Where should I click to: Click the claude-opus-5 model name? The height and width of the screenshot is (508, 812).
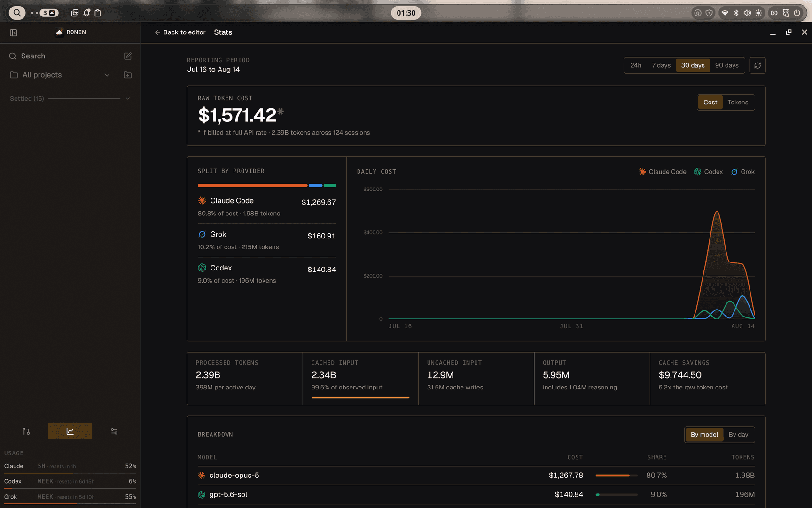(x=234, y=476)
